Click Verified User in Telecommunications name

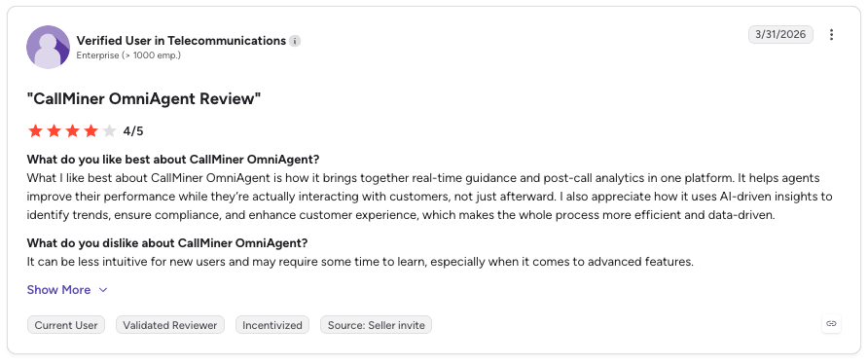(x=181, y=41)
